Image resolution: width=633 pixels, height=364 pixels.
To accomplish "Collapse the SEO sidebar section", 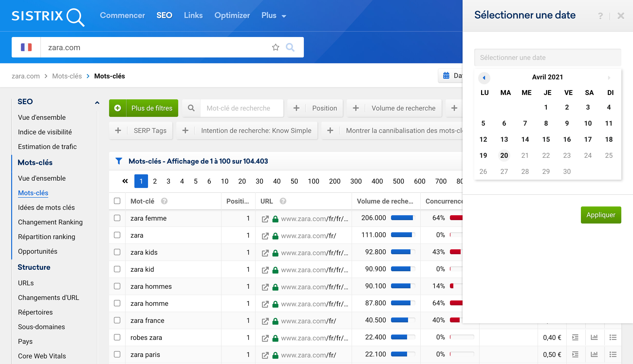I will coord(97,102).
